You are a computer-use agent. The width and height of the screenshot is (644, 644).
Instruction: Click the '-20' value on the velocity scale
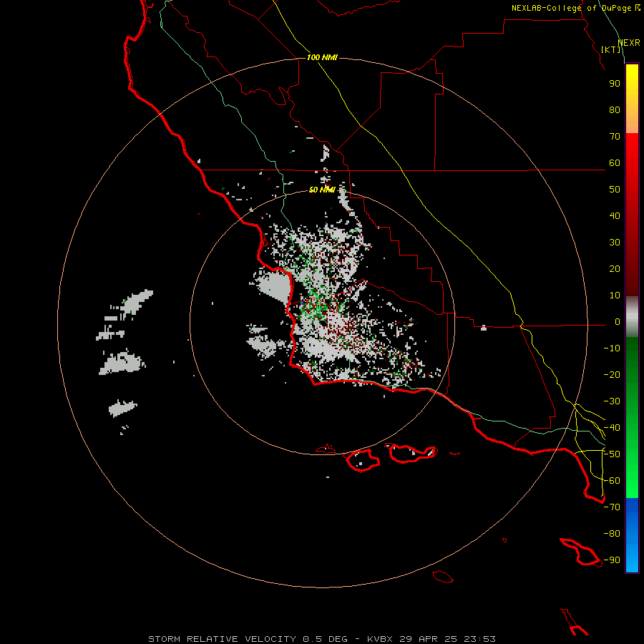tap(612, 374)
